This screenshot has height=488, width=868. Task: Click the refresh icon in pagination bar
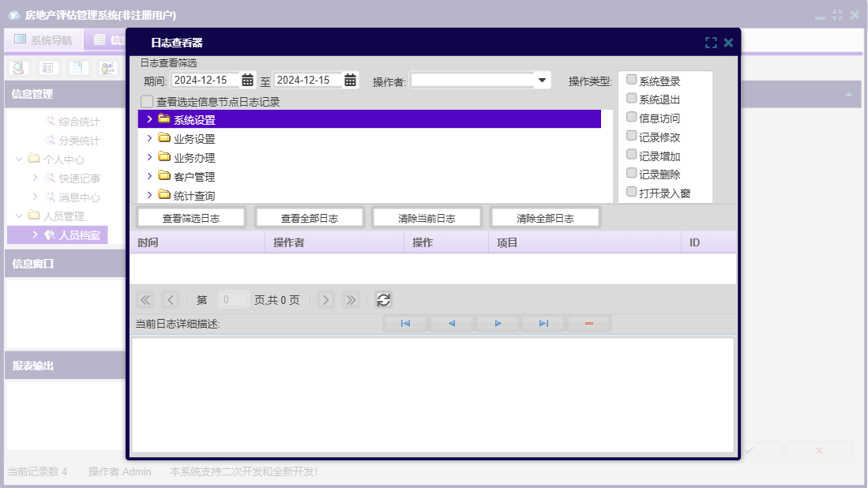coord(383,300)
